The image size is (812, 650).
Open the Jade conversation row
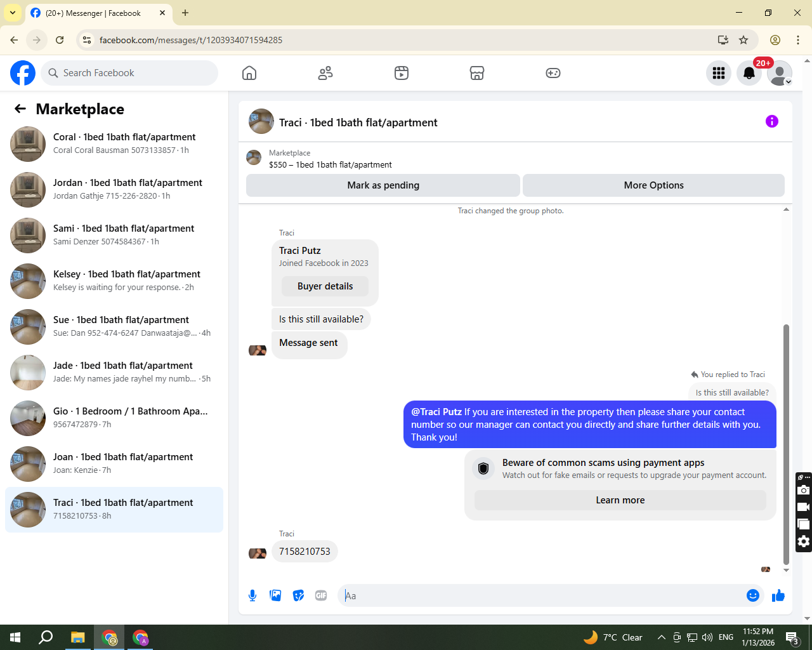coord(114,373)
